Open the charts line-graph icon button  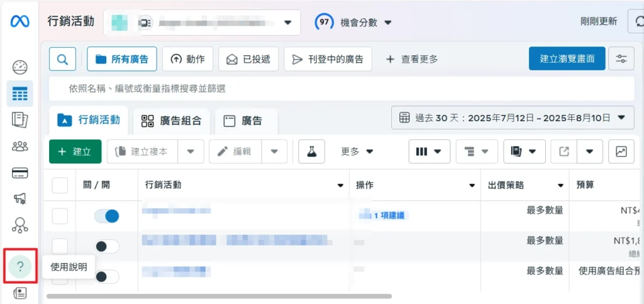point(621,151)
